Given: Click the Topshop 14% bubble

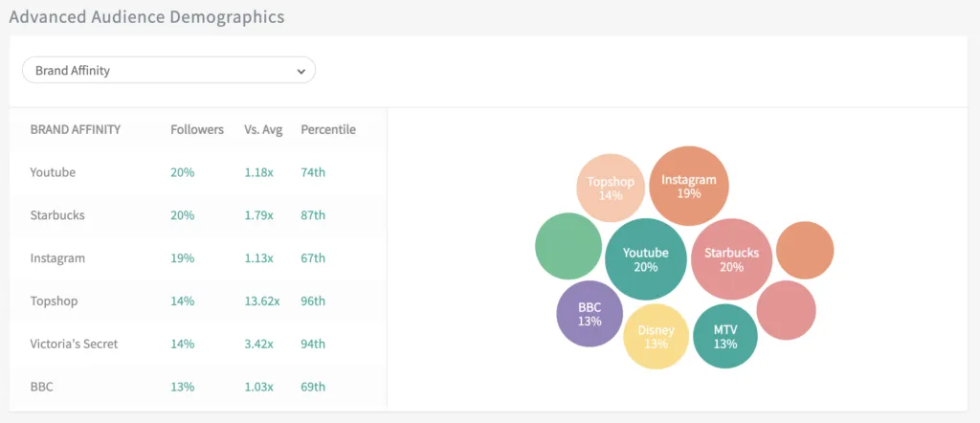Looking at the screenshot, I should 611,189.
